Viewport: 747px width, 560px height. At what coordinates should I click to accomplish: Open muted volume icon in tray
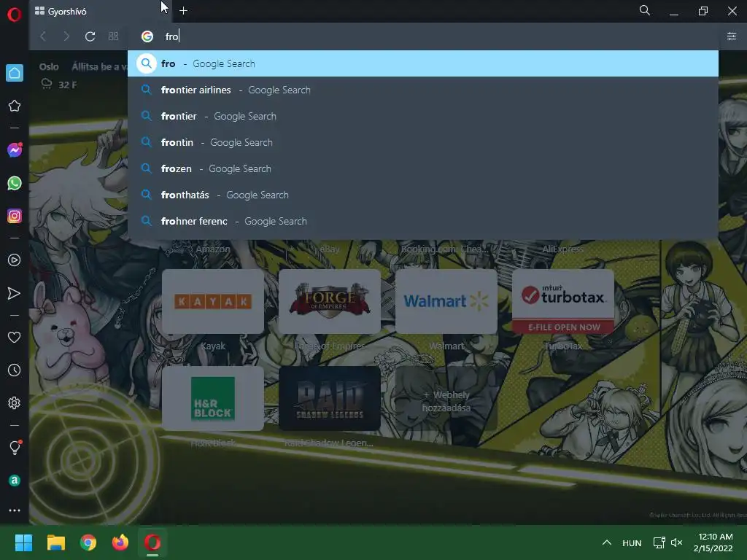tap(676, 542)
